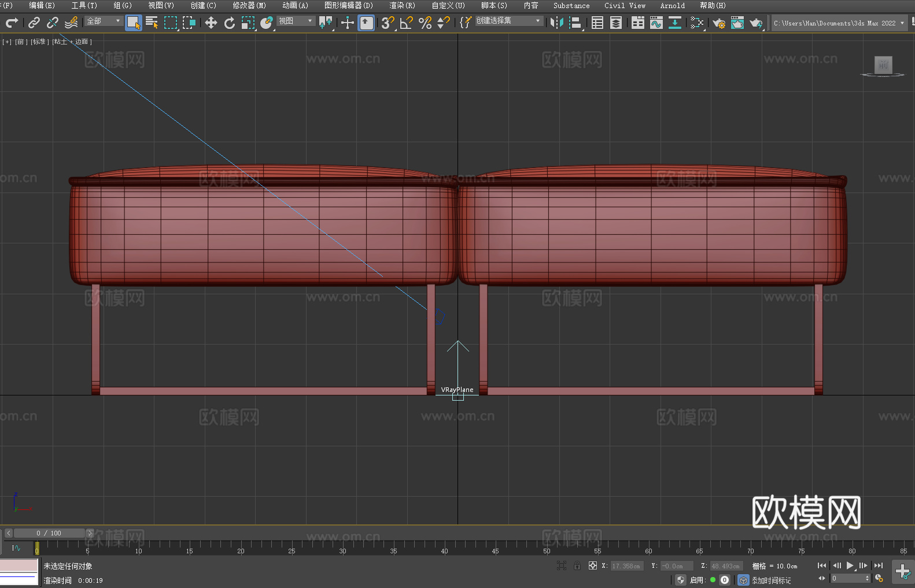Open Select by Name list icon
Screen dimensions: 915x588
pos(152,23)
